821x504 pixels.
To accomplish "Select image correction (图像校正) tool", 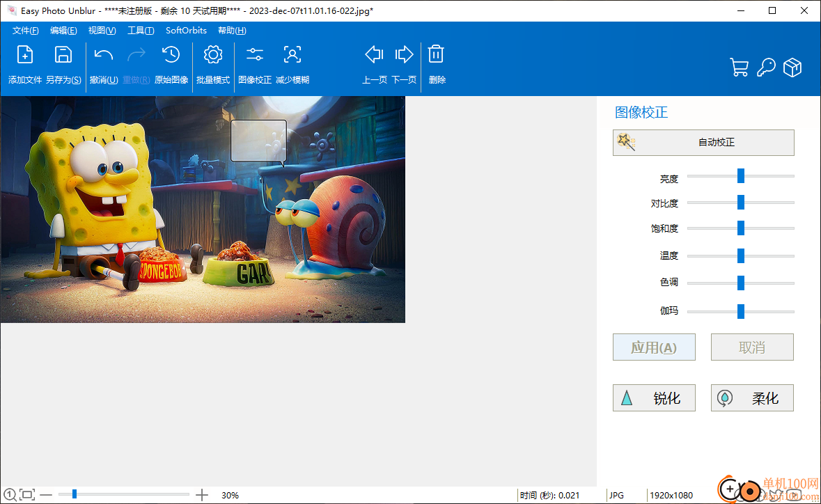I will 254,55.
